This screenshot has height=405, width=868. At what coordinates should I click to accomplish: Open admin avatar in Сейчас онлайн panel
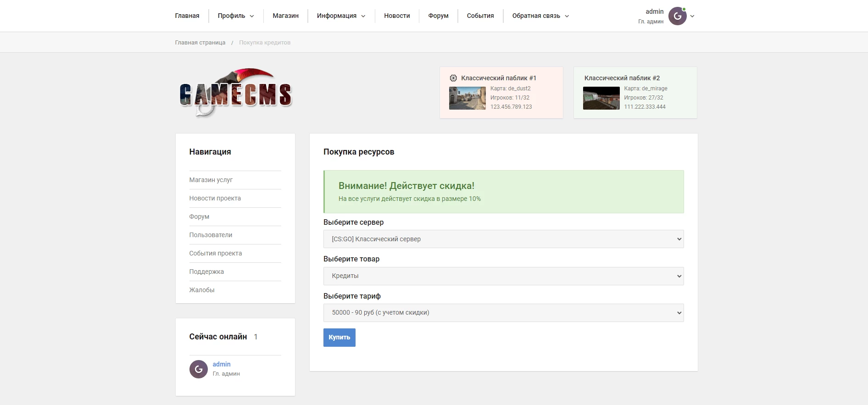click(x=199, y=369)
